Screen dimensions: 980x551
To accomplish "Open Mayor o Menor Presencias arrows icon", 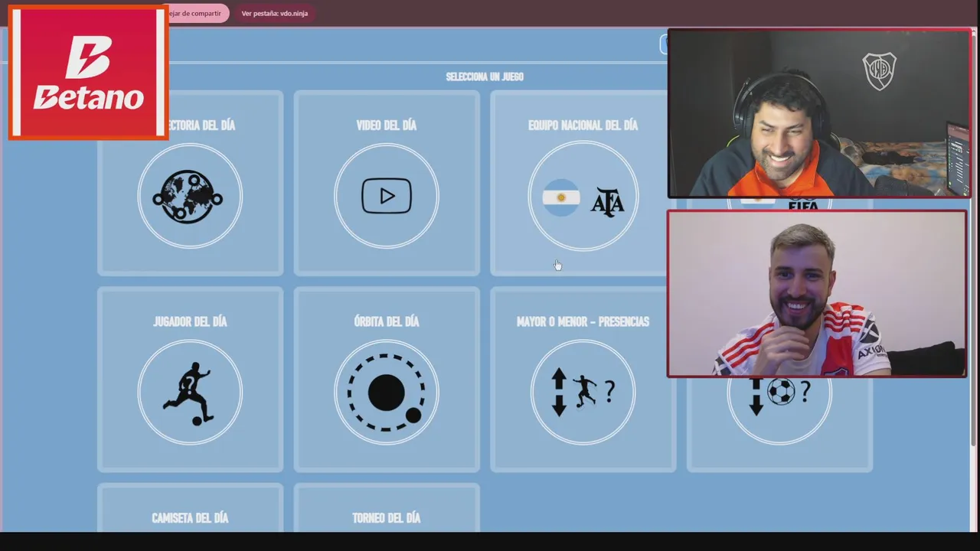I will 583,392.
